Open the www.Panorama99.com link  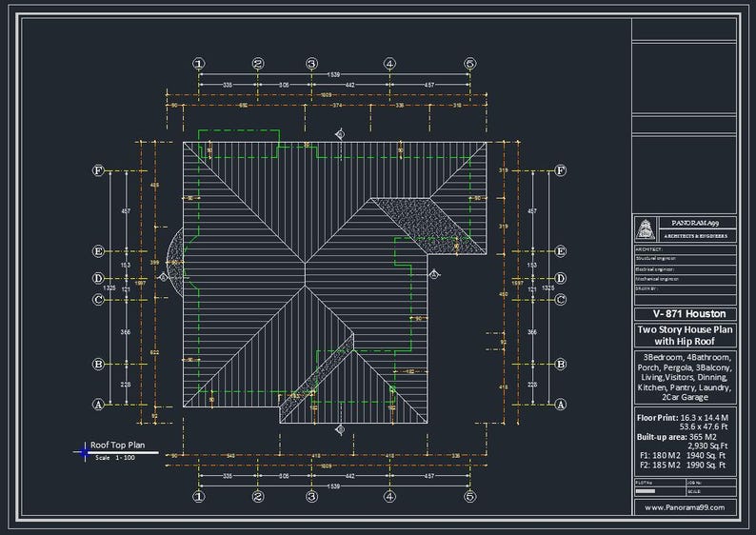click(685, 507)
